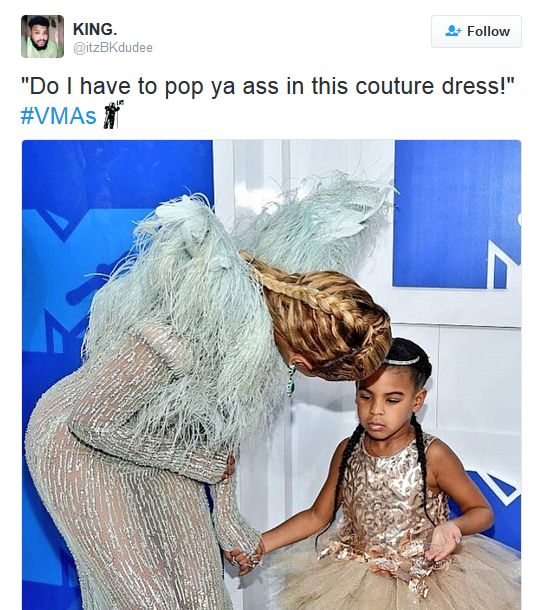Click the add-person icon inside Follow
544x610 pixels.
[x=453, y=31]
